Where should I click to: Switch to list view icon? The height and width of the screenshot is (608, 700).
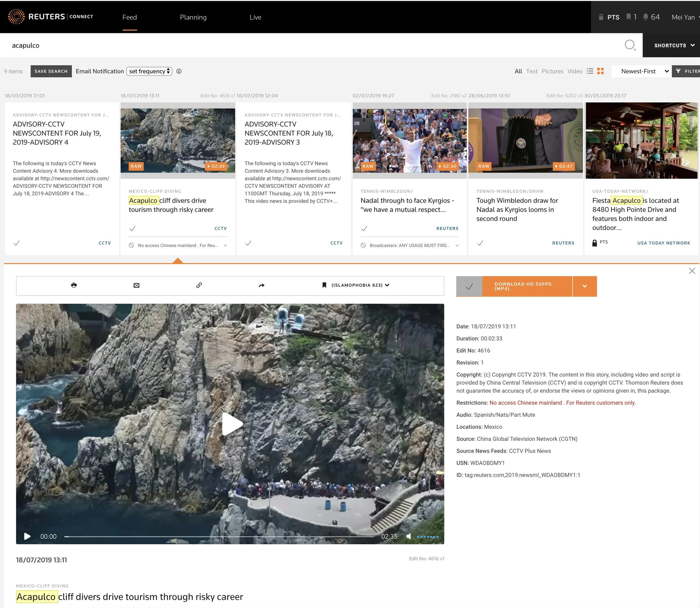(x=590, y=71)
